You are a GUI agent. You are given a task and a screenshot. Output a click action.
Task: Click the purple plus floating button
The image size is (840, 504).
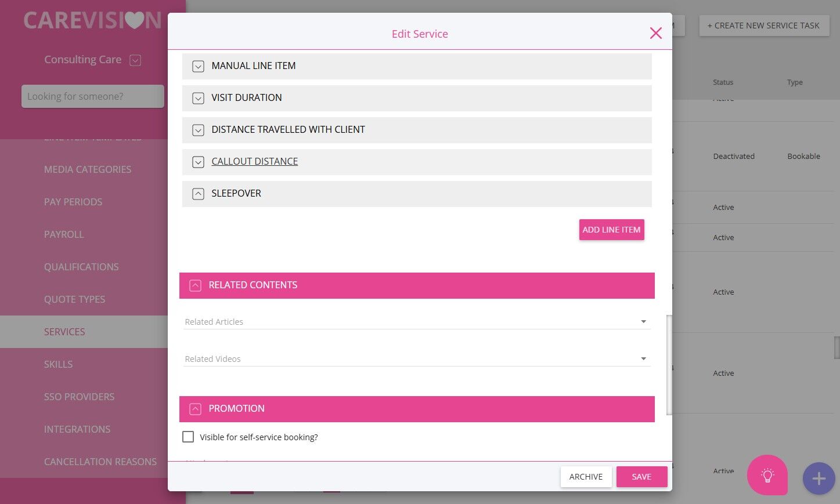(x=819, y=478)
